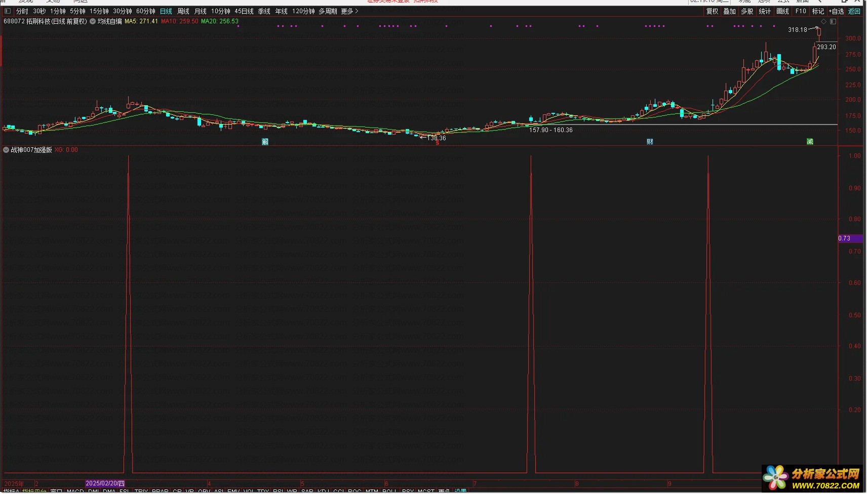The image size is (868, 494).
Task: Toggle the 战神007加强版 indicator circle icon
Action: (x=6, y=150)
